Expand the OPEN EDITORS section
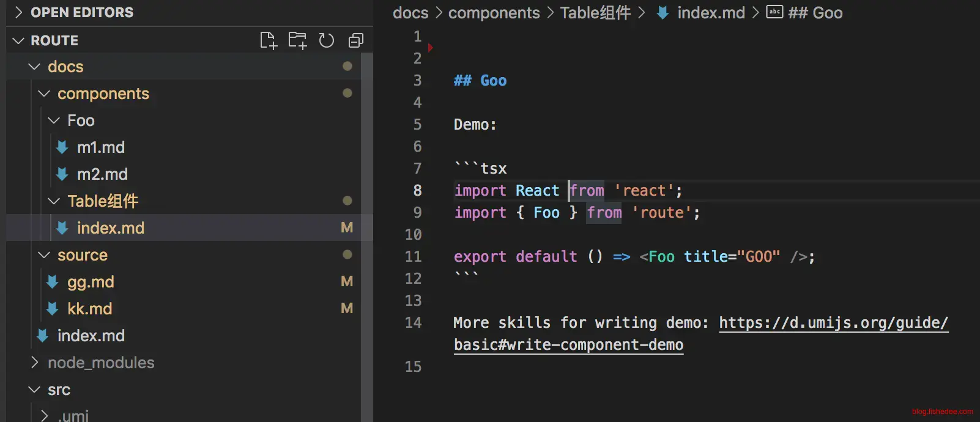The image size is (980, 422). coord(18,12)
